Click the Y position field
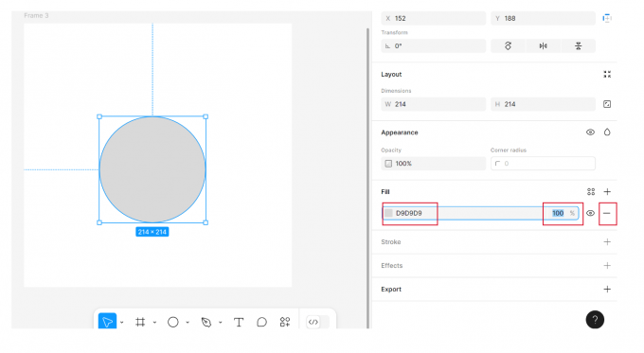Screen dimensions: 644x353 543,19
